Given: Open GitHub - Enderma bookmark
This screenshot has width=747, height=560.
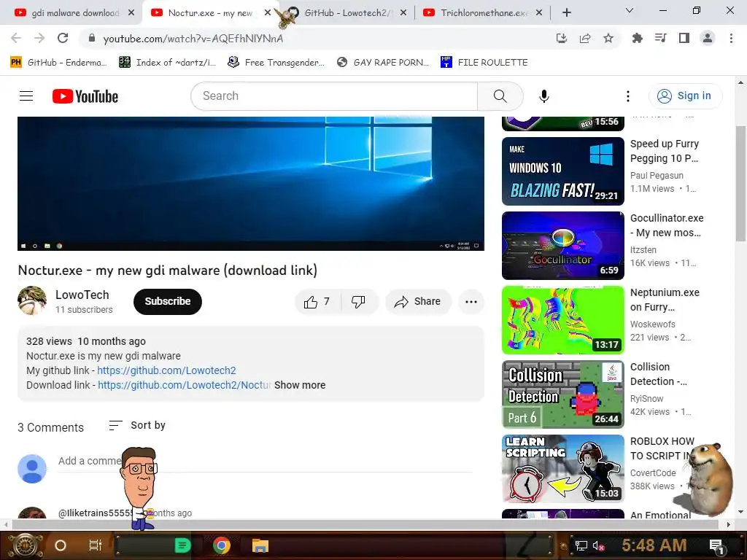Looking at the screenshot, I should (58, 63).
